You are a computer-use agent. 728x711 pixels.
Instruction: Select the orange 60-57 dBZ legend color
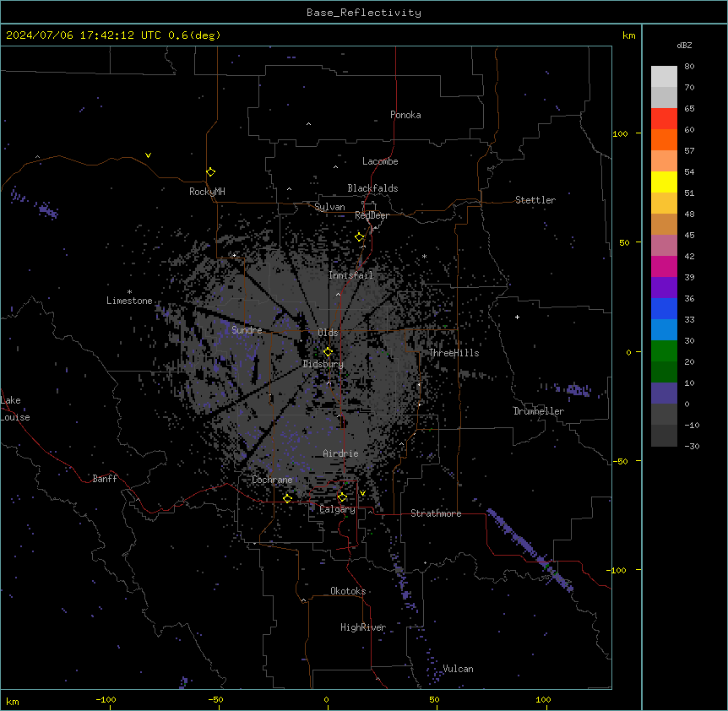coord(664,140)
